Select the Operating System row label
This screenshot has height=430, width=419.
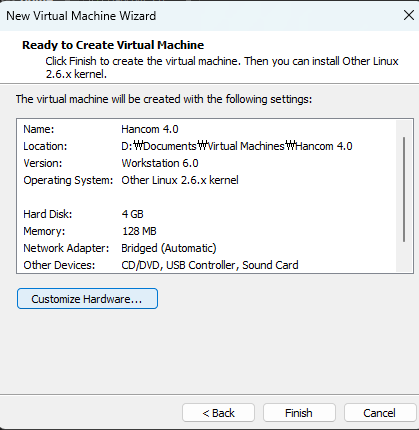pyautogui.click(x=68, y=180)
